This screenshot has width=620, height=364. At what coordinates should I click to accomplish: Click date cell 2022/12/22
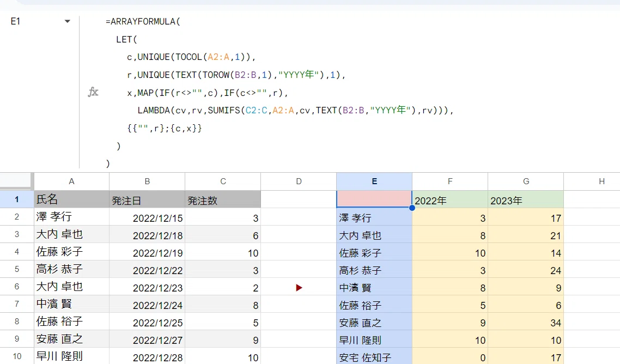[147, 269]
